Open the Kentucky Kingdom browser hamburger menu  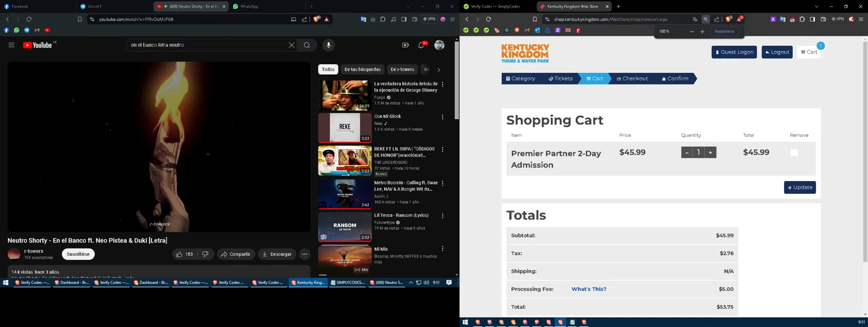pos(861,19)
